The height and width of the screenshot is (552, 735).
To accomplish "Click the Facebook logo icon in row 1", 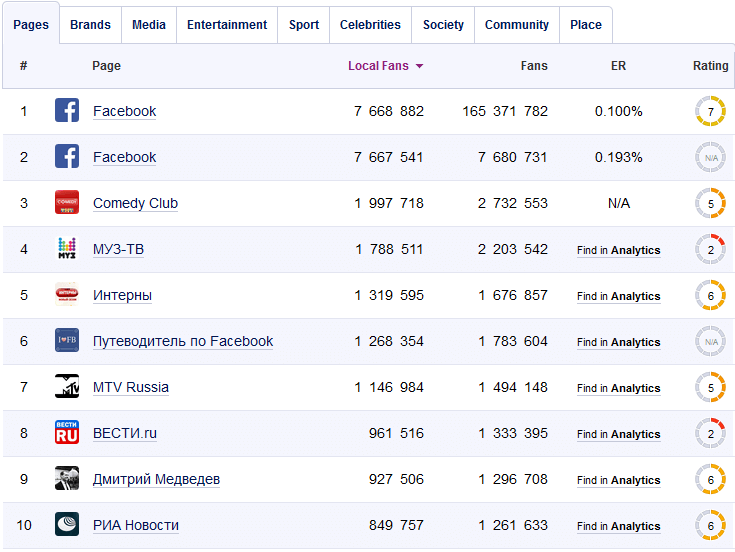I will [67, 111].
